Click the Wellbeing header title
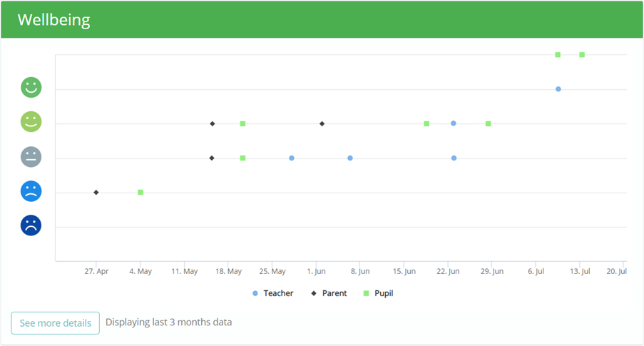This screenshot has width=644, height=346. pos(53,20)
